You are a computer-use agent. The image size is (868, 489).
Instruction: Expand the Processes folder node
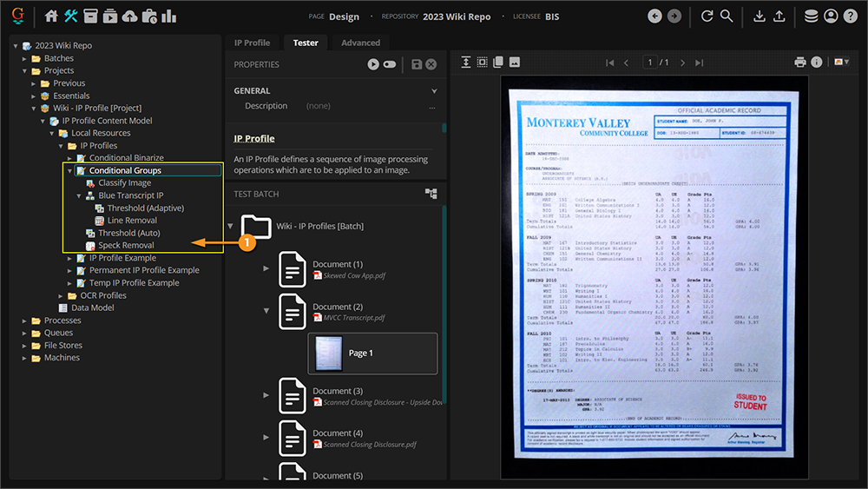click(x=25, y=320)
